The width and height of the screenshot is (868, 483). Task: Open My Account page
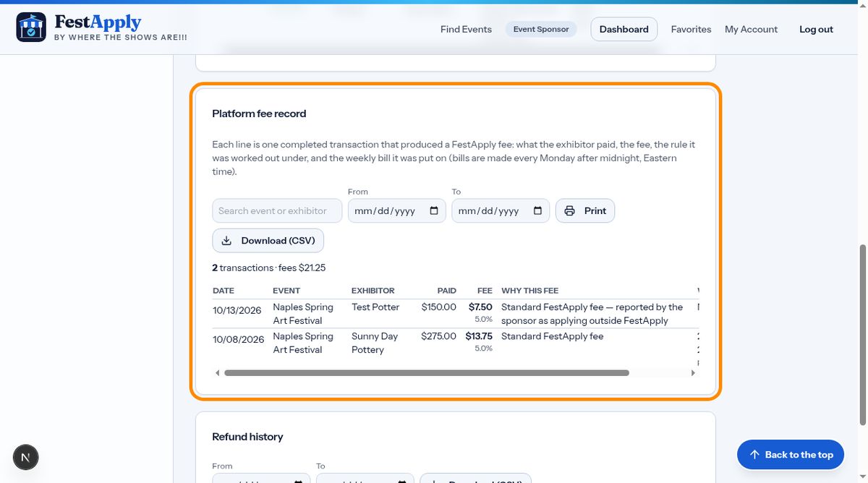tap(751, 30)
